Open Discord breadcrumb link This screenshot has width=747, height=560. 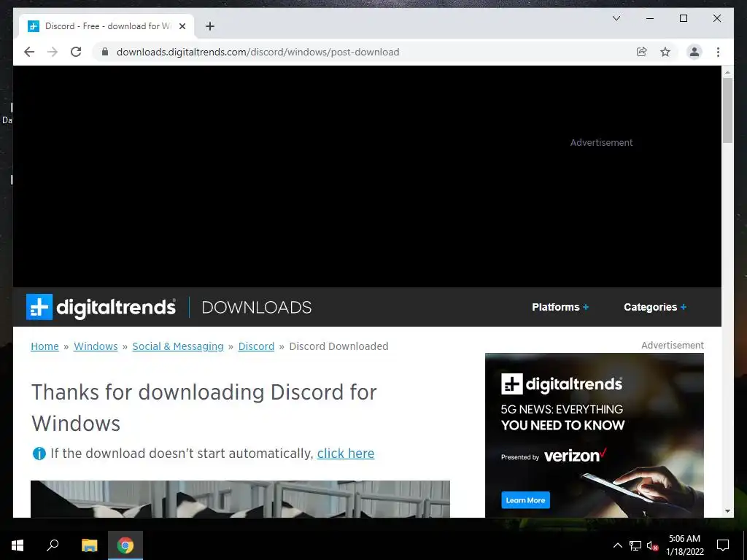(256, 346)
